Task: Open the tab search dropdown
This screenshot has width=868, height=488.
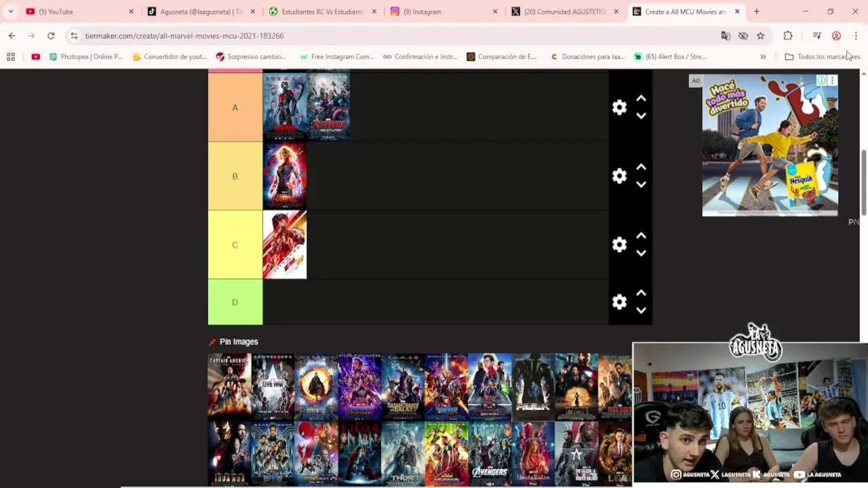Action: coord(10,12)
